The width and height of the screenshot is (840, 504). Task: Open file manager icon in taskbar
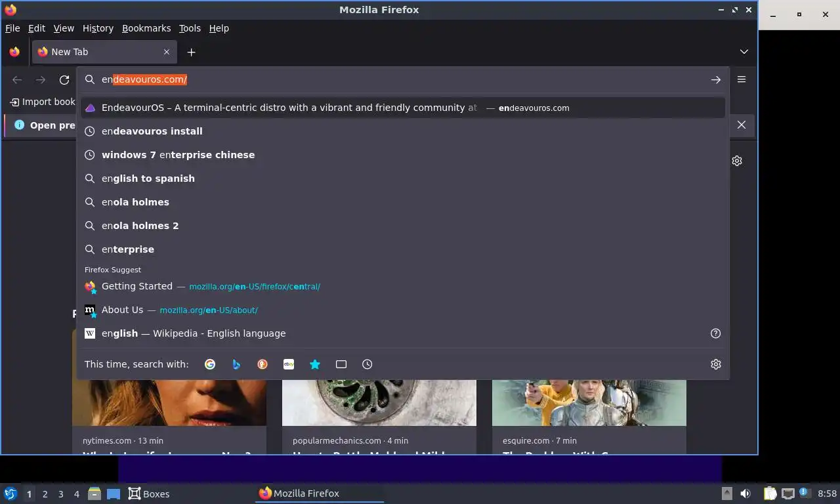click(94, 493)
